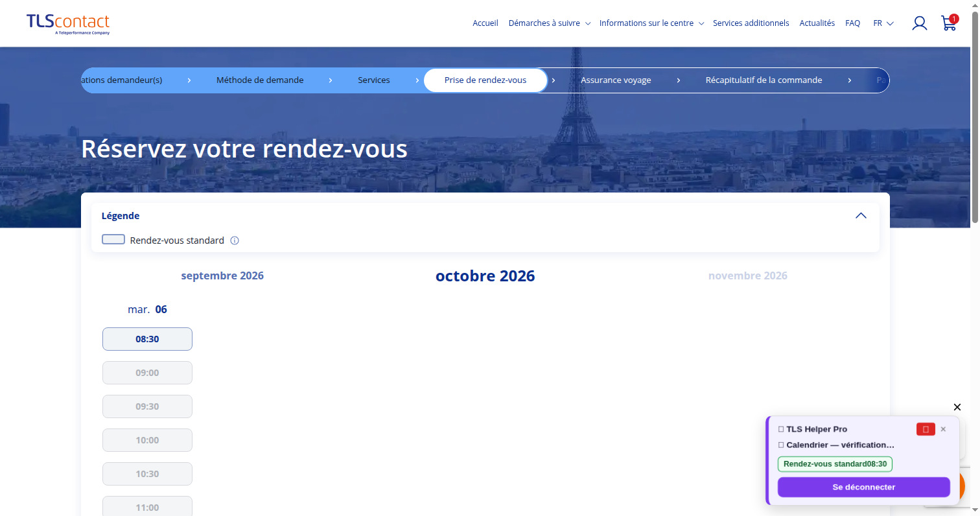The height and width of the screenshot is (516, 980).
Task: Select the 09:30 time slot
Action: pos(147,406)
